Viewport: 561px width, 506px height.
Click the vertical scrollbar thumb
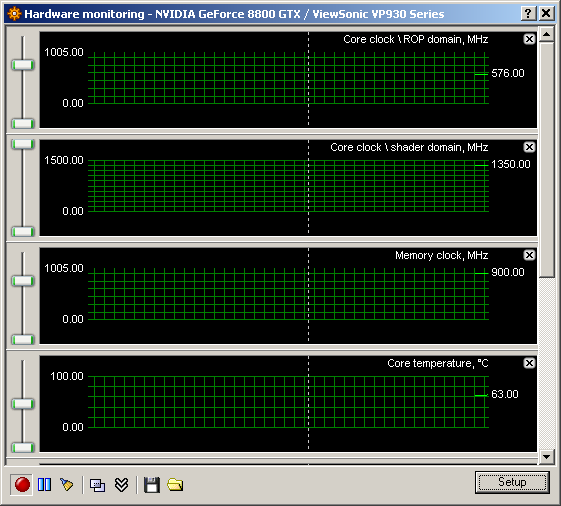point(547,160)
